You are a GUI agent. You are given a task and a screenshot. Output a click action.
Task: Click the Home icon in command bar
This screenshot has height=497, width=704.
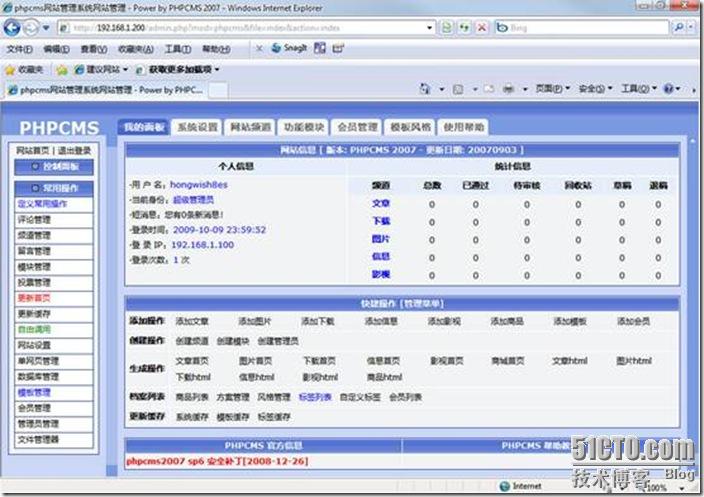[x=425, y=89]
